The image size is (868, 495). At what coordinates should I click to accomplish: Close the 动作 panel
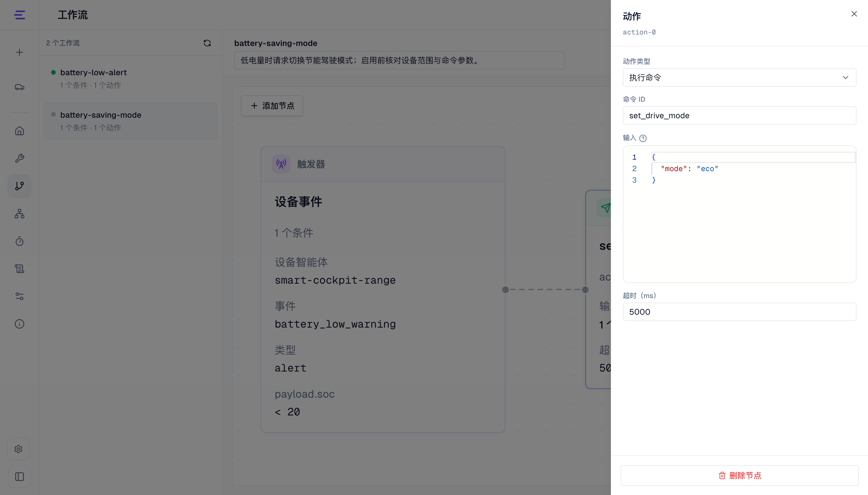854,14
